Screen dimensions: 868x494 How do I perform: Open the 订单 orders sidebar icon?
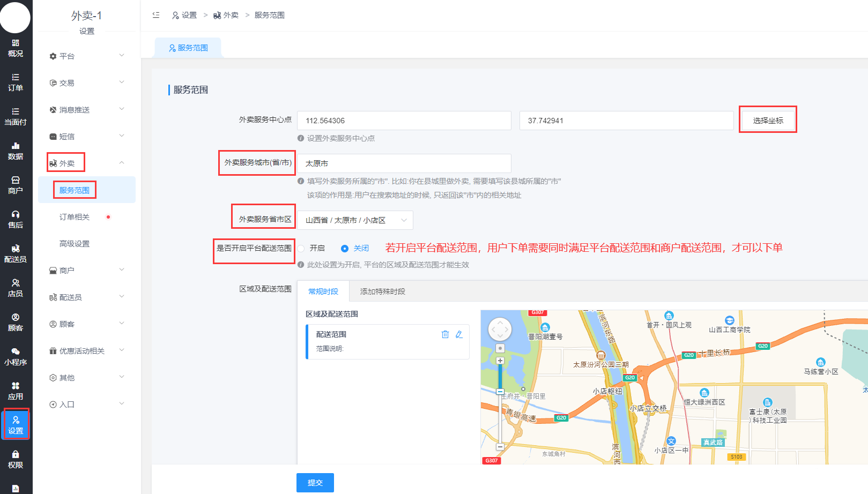[x=16, y=83]
